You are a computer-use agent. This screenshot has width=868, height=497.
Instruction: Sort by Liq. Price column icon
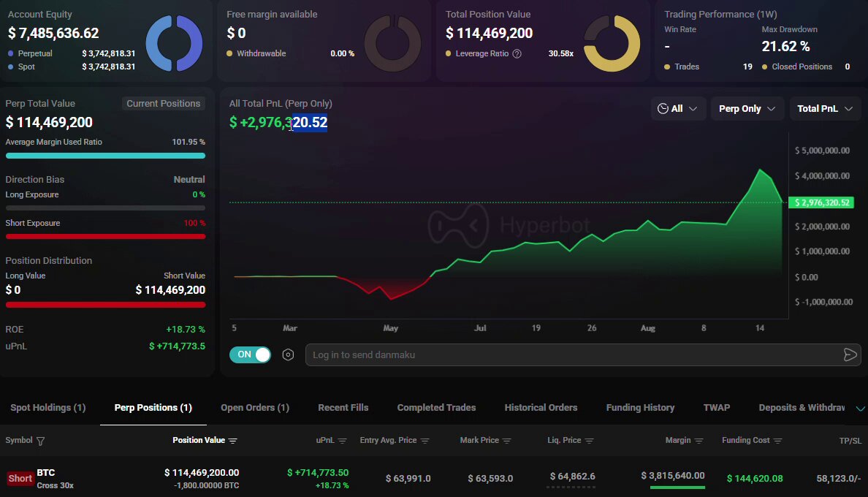pos(589,441)
